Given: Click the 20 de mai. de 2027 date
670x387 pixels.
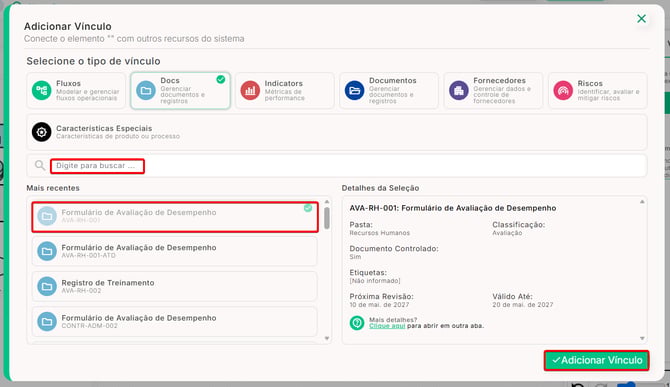Looking at the screenshot, I should [x=523, y=305].
